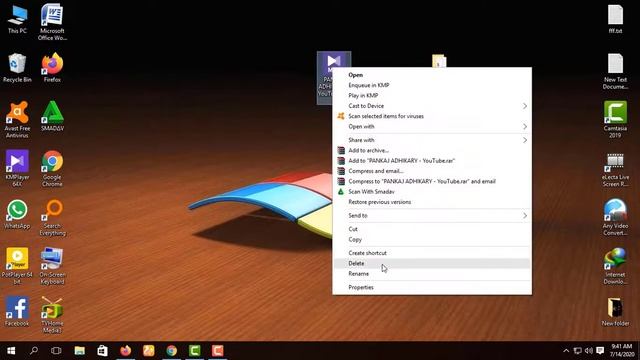Select the Firefox desktop shortcut
This screenshot has height=360, width=640.
click(x=52, y=68)
